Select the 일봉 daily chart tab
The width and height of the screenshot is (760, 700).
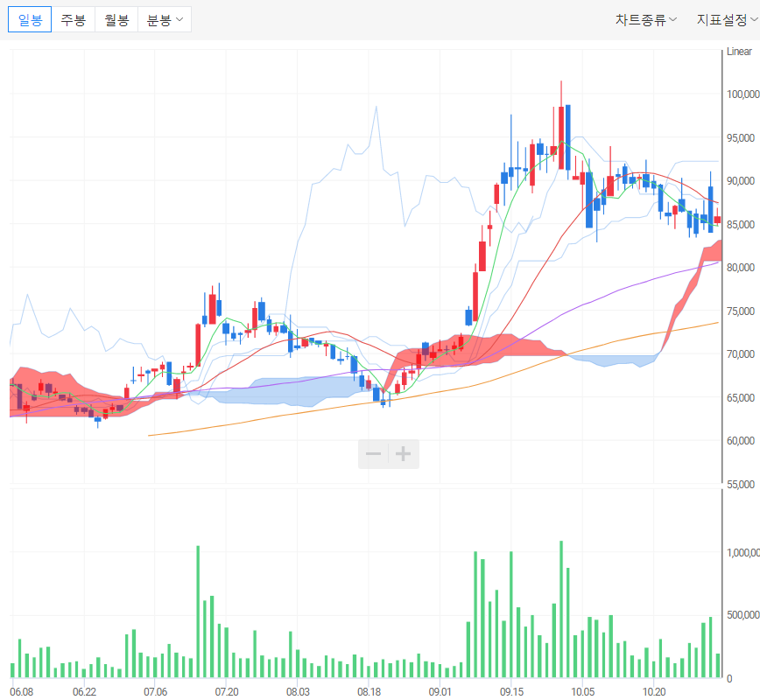(x=30, y=20)
